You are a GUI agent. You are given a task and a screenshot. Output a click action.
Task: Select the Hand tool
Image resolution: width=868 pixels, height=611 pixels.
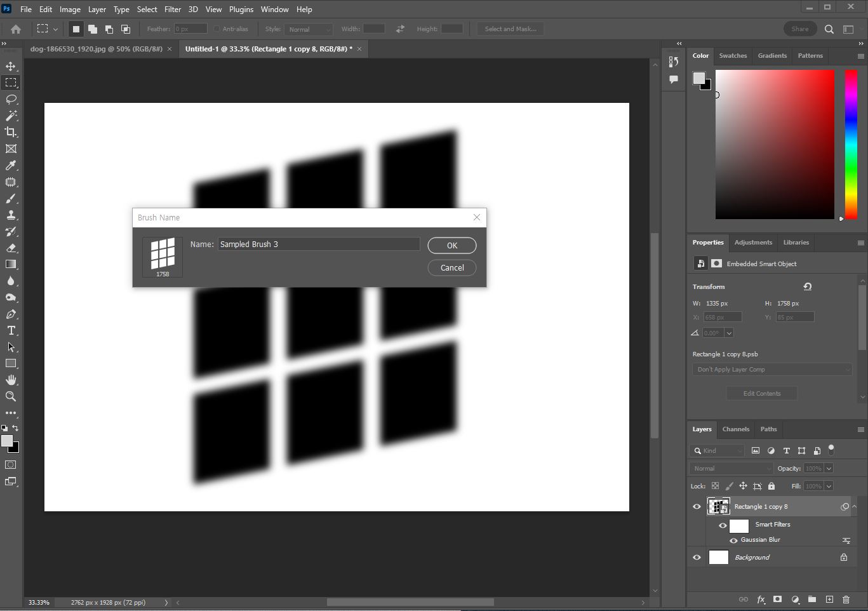click(11, 380)
